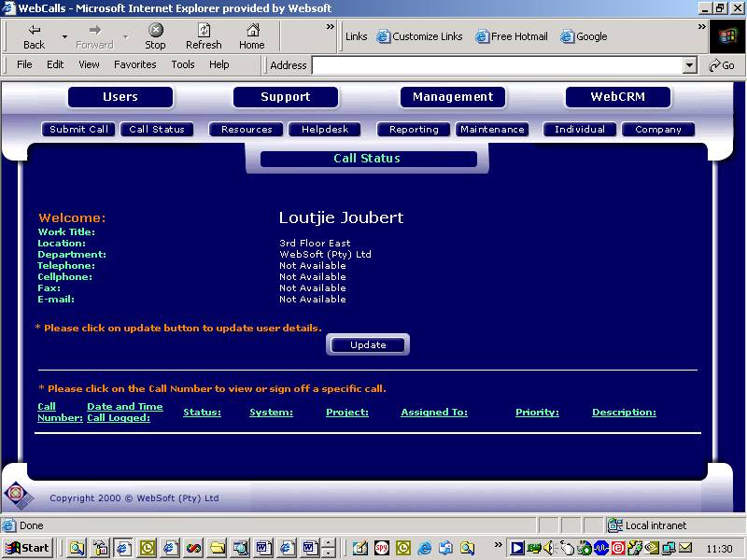This screenshot has height=560, width=747.
Task: Expand the Links bar overflow chevron
Action: 701,27
